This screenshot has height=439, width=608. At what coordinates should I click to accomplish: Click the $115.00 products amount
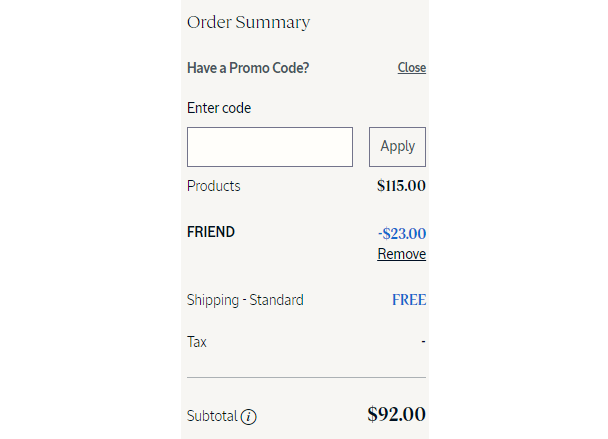(x=401, y=186)
